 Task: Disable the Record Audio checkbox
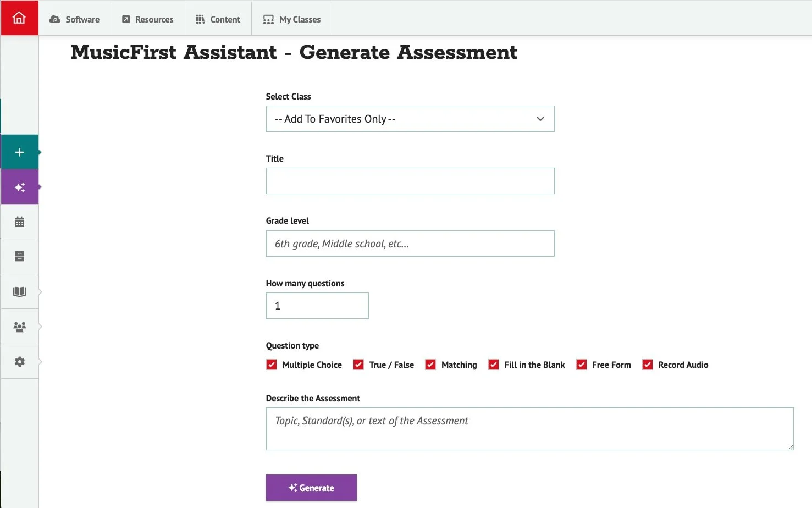tap(648, 365)
